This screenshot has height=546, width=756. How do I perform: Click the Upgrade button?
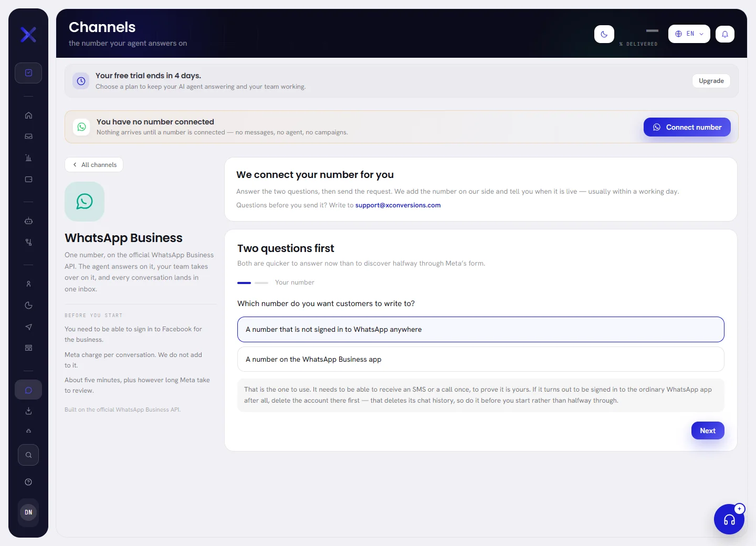(x=711, y=81)
